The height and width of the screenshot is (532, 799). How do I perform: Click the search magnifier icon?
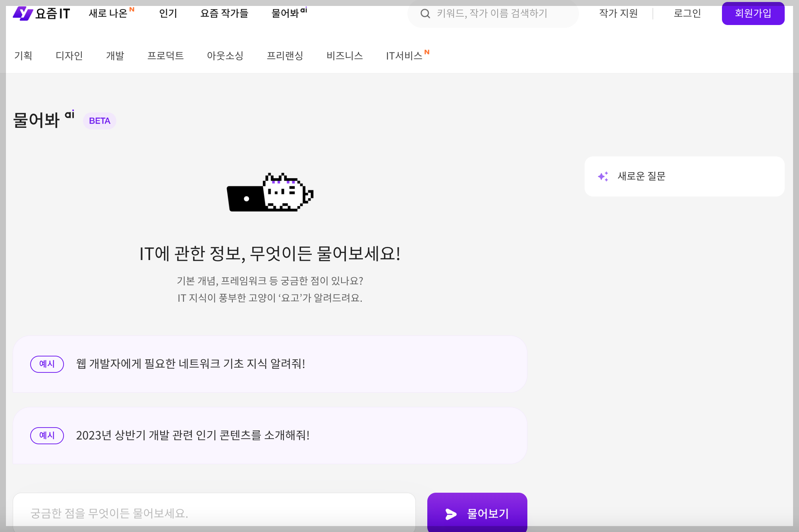point(425,13)
